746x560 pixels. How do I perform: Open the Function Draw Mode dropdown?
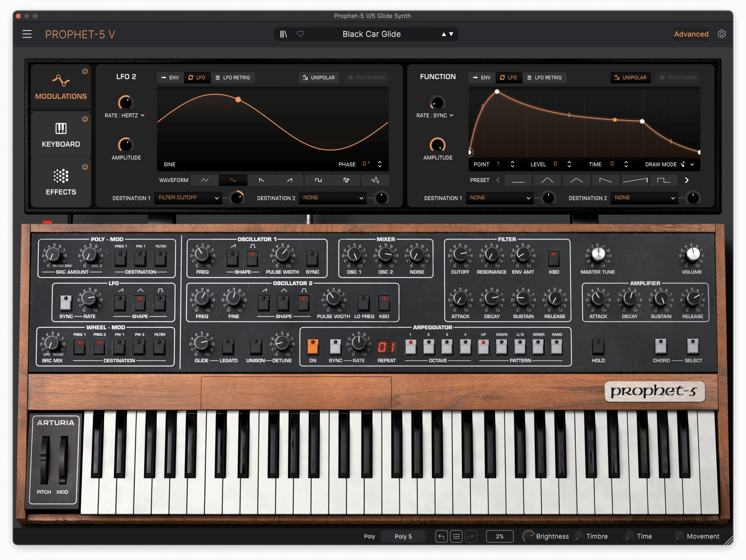[x=692, y=165]
